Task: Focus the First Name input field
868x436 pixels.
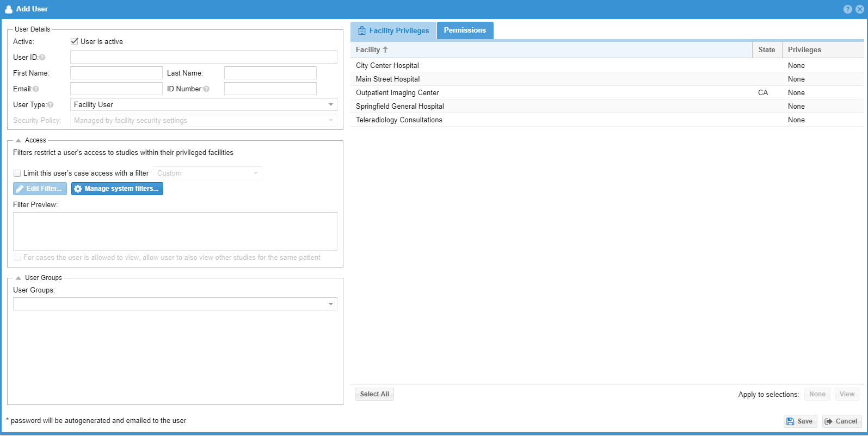Action: point(116,73)
